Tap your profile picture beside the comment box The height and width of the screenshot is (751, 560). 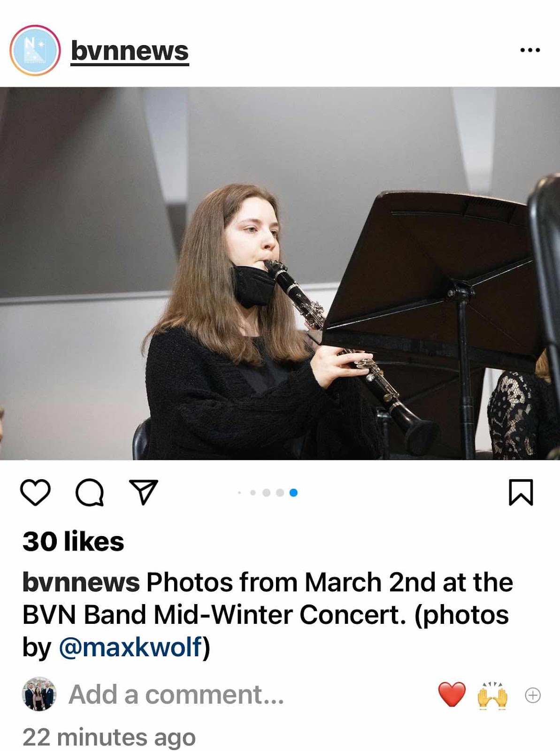(39, 694)
